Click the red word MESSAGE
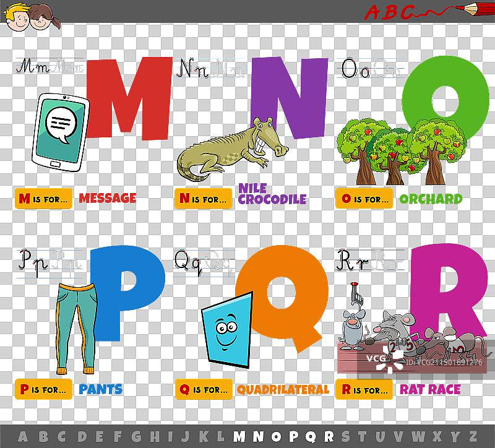Screen dimensions: 495x448 click(x=107, y=199)
